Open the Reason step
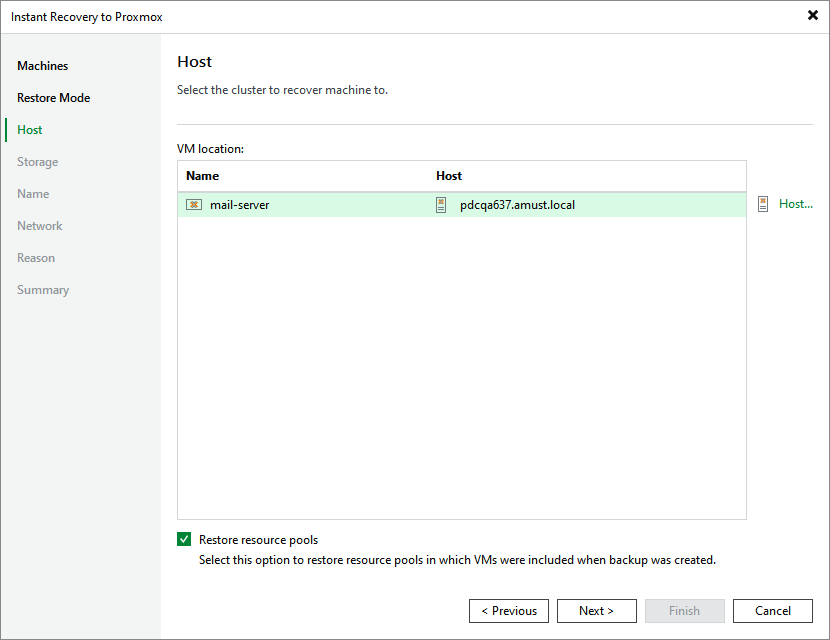The image size is (830, 640). point(36,258)
